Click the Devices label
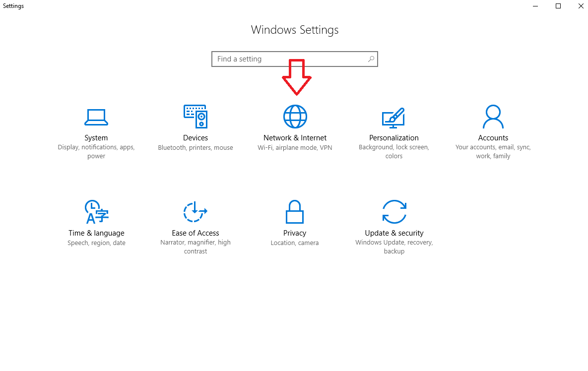Viewport: 588px width, 371px height. (196, 138)
